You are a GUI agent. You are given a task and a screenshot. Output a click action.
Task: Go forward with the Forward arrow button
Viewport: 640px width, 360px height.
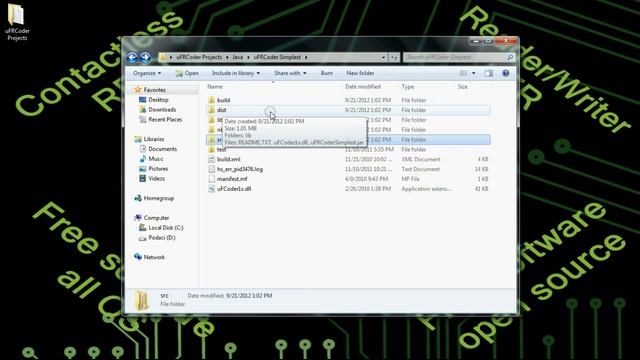pyautogui.click(x=146, y=58)
